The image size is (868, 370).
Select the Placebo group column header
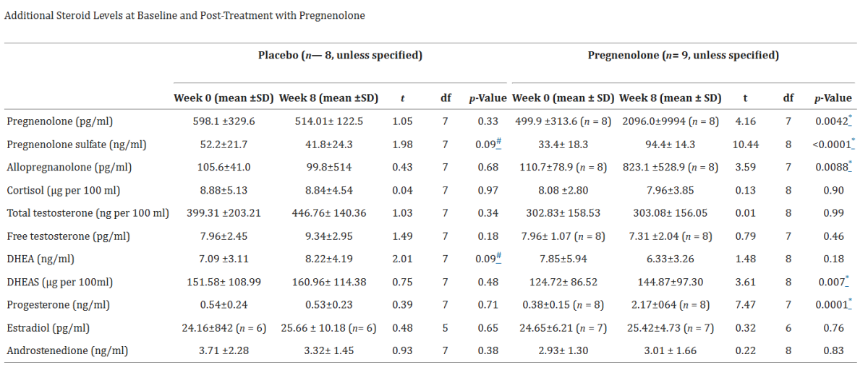click(x=341, y=56)
